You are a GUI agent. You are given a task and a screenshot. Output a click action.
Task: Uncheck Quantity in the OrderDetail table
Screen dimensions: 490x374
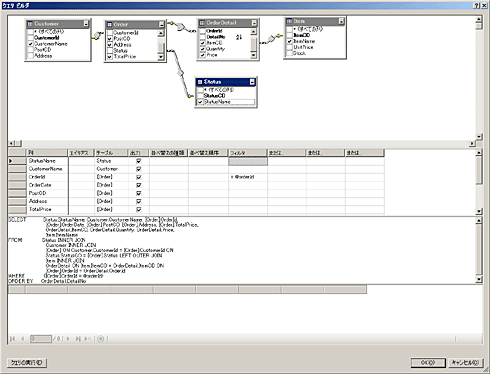(x=203, y=49)
